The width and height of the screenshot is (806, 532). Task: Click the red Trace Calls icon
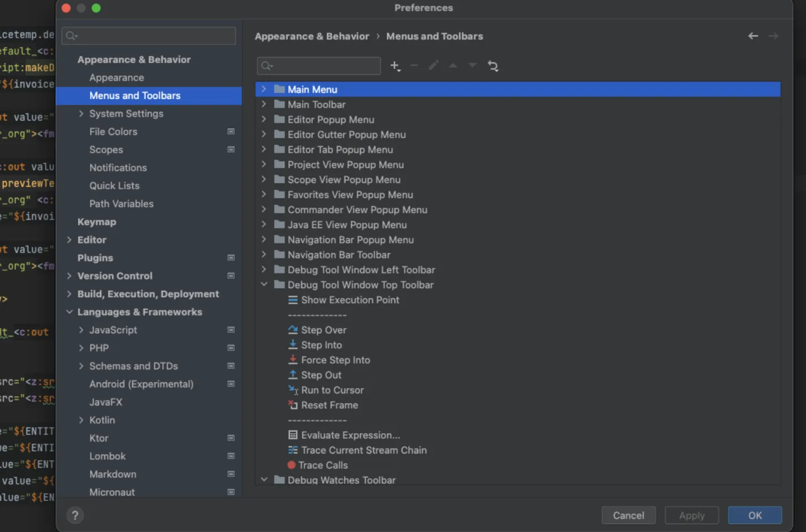[x=292, y=465]
